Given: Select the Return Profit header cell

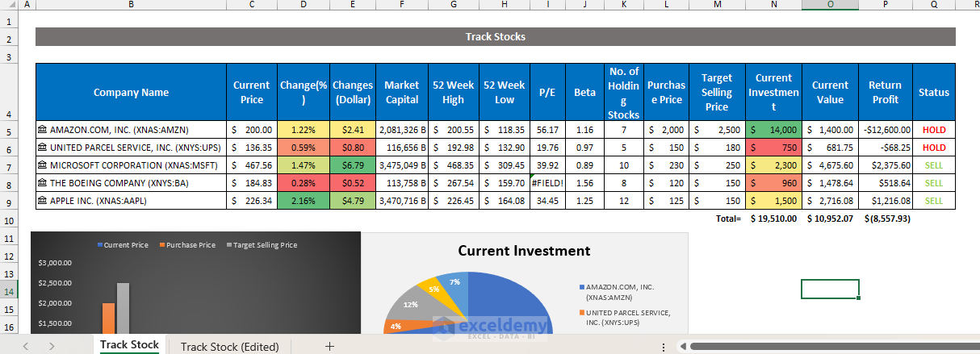Looking at the screenshot, I should tap(885, 92).
